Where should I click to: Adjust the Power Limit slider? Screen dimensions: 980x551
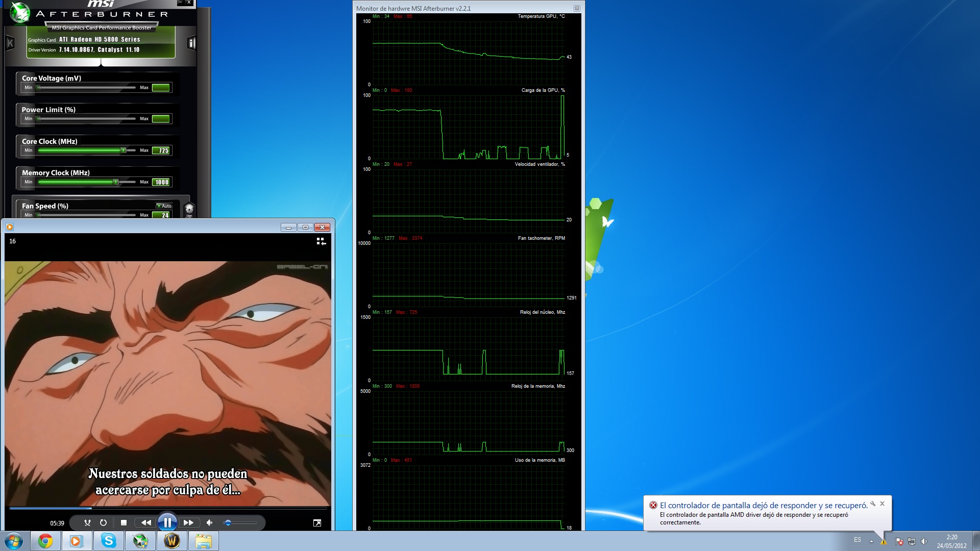[87, 119]
